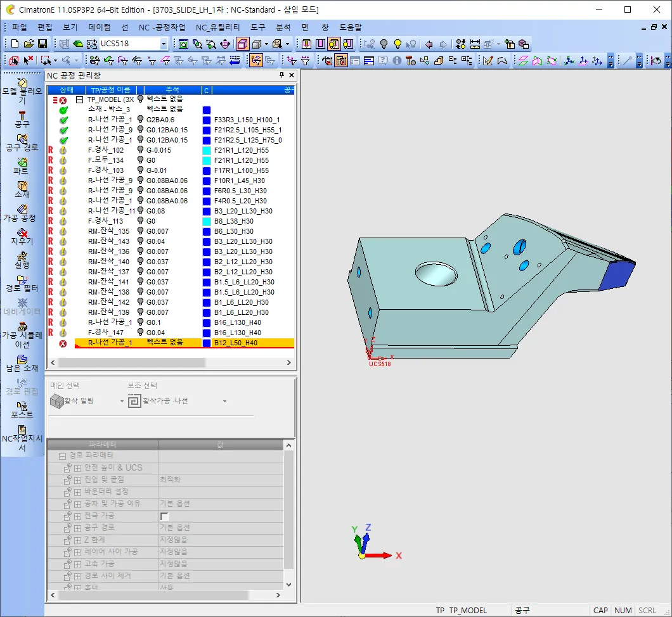The image size is (672, 617).
Task: Open the 황삭가공 나선 sub selection dropdown
Action: pos(224,401)
